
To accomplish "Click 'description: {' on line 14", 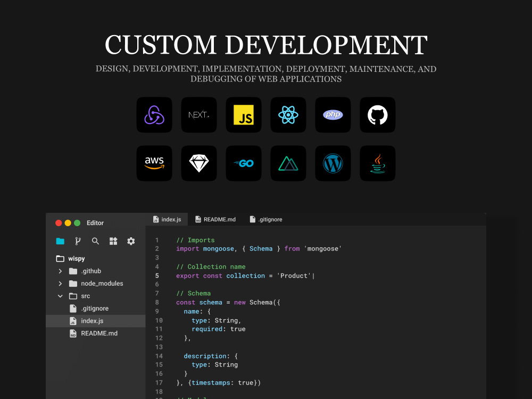I will pos(211,356).
